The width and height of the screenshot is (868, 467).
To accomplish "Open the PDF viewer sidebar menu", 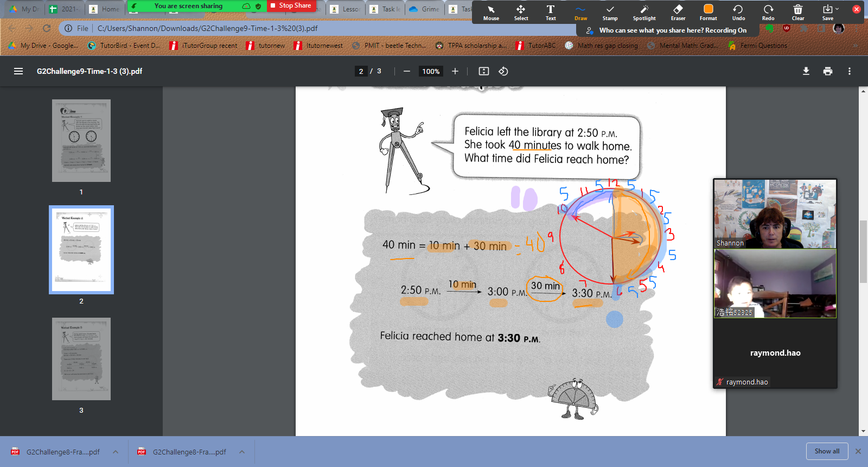I will click(18, 71).
